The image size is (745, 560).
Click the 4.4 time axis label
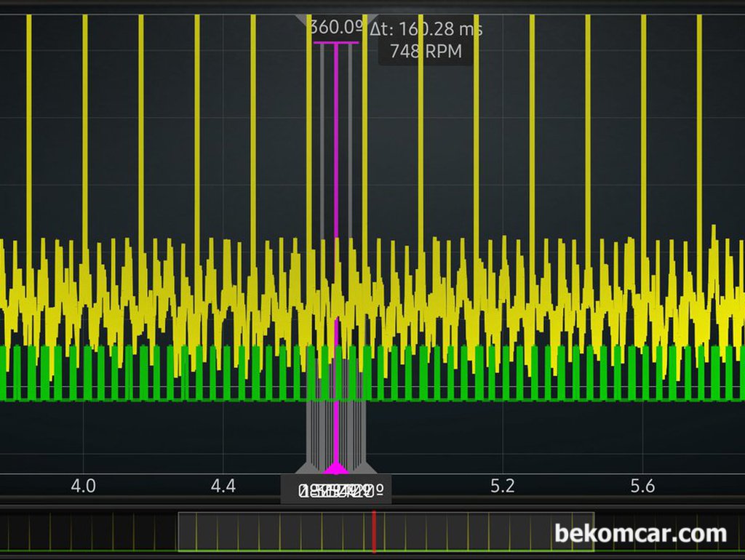pyautogui.click(x=223, y=486)
